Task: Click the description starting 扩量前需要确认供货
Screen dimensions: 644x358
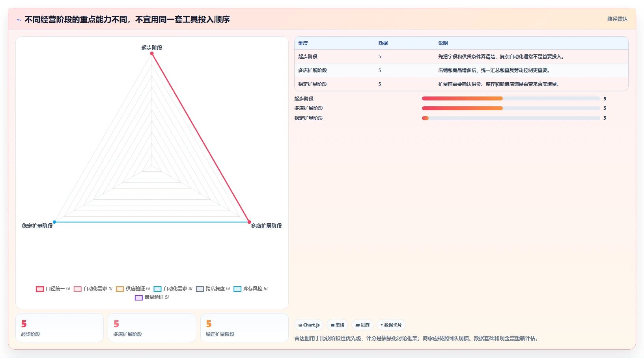Action: [499, 84]
